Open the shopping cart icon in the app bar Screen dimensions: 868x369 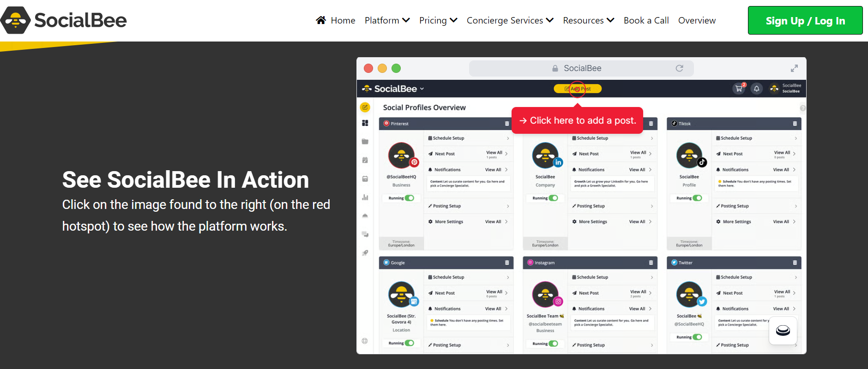739,89
